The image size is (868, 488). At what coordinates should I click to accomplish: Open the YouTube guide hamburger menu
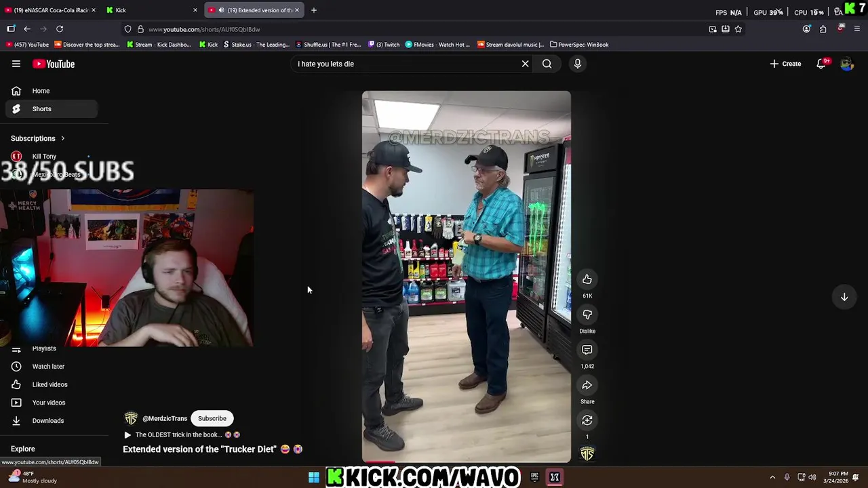coord(16,64)
